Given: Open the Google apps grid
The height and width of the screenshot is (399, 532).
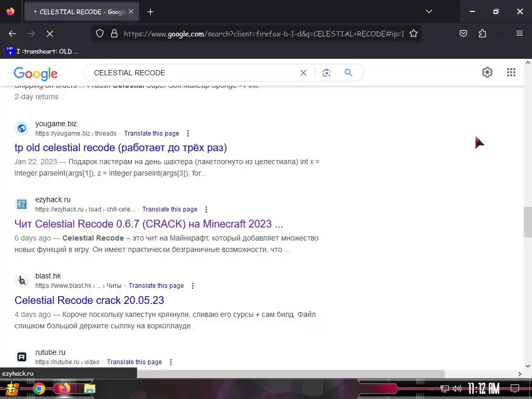Looking at the screenshot, I should point(511,72).
